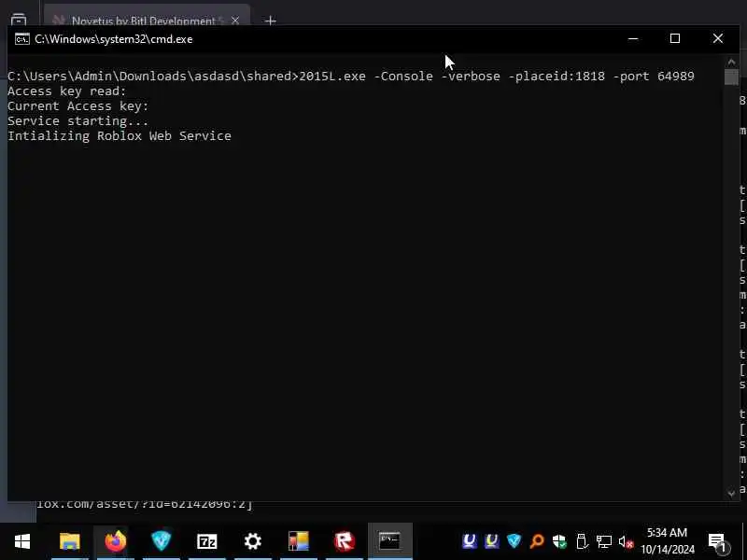Click the second U tray icon

pyautogui.click(x=491, y=541)
